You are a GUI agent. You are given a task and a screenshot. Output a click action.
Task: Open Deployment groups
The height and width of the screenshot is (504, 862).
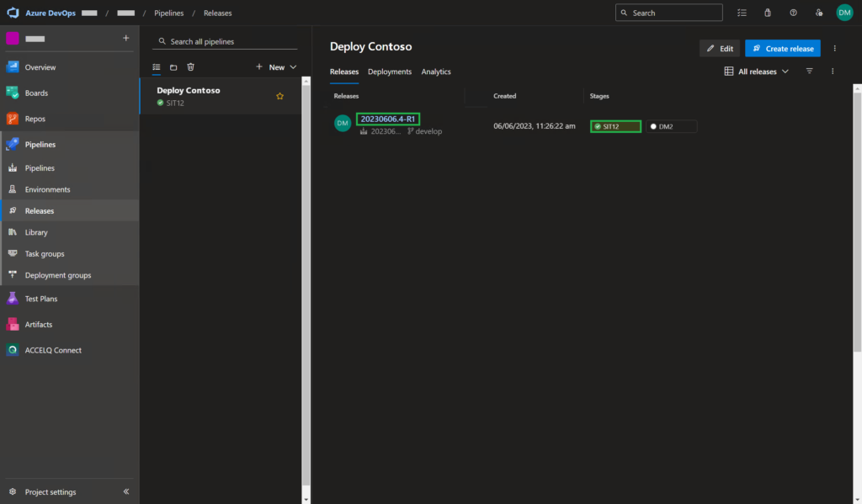pyautogui.click(x=59, y=275)
